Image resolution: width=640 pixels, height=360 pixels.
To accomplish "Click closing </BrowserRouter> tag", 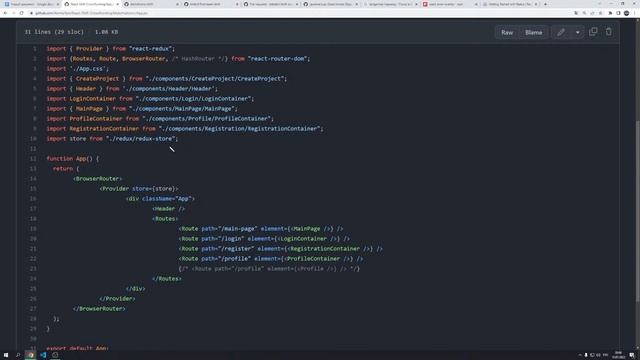I will click(99, 309).
